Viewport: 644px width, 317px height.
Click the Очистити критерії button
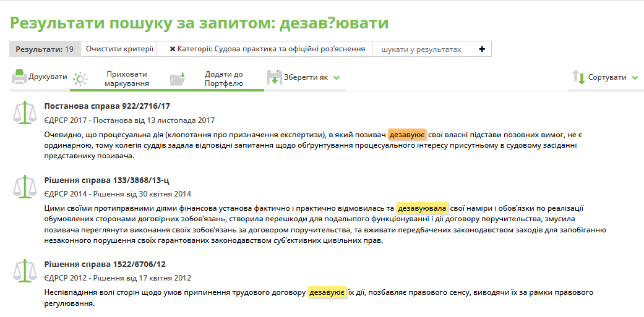pyautogui.click(x=119, y=49)
